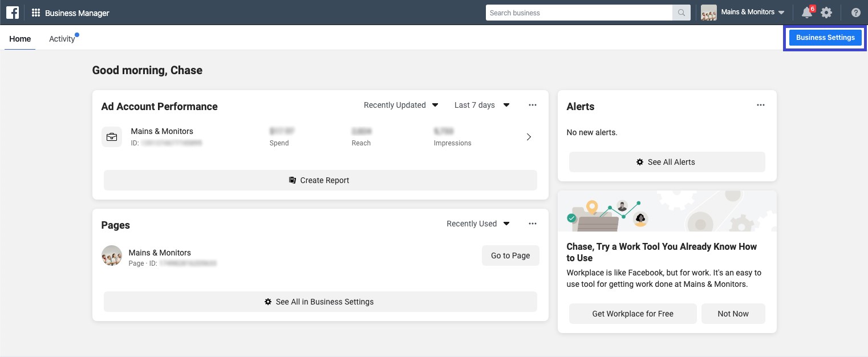The height and width of the screenshot is (357, 868).
Task: Open Ad Account Performance more options menu
Action: 533,105
